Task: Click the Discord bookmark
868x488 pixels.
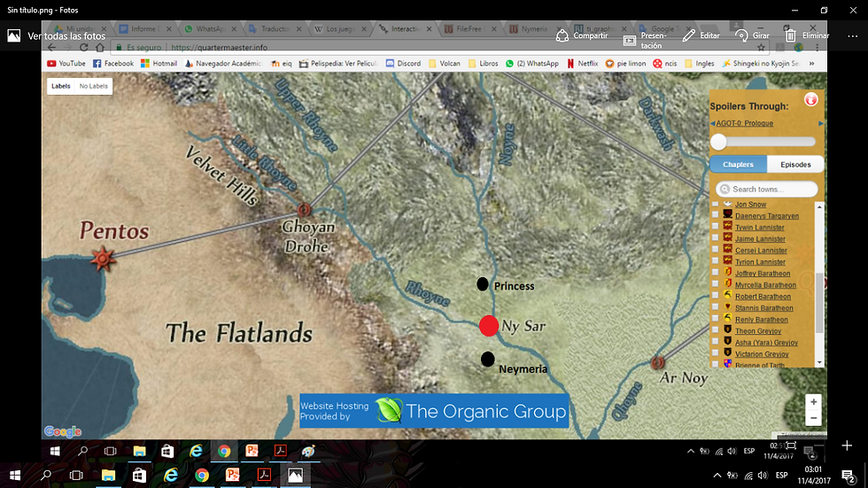Action: pos(403,64)
